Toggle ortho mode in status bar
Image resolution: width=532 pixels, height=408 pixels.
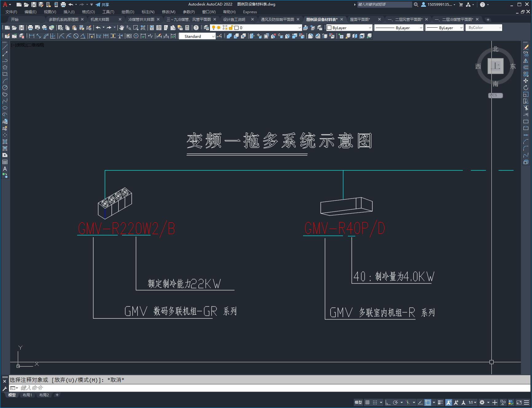point(388,402)
